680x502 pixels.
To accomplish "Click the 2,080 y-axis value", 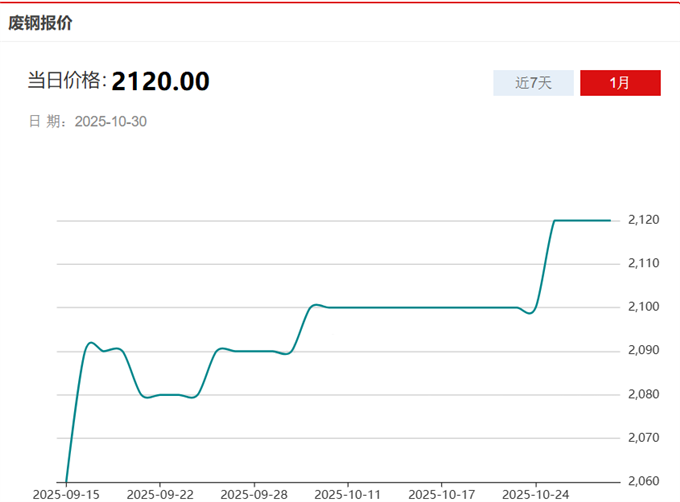I will point(643,395).
